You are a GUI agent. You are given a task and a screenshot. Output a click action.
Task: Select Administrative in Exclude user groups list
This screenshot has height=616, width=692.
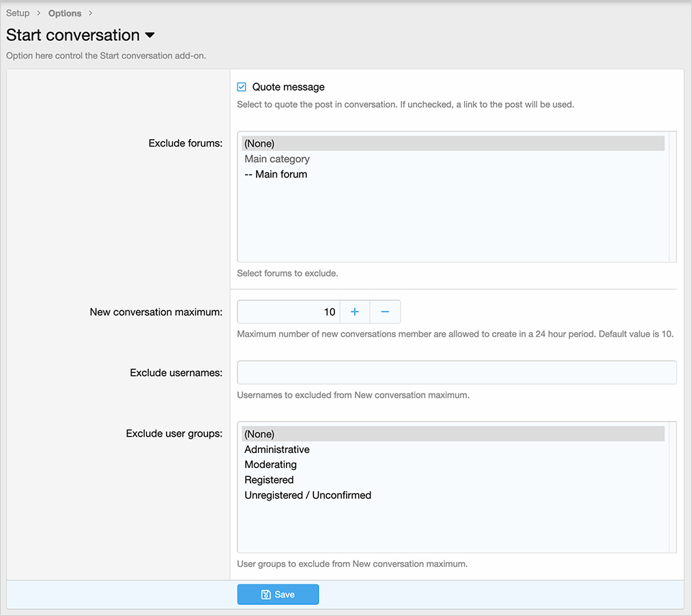point(276,449)
